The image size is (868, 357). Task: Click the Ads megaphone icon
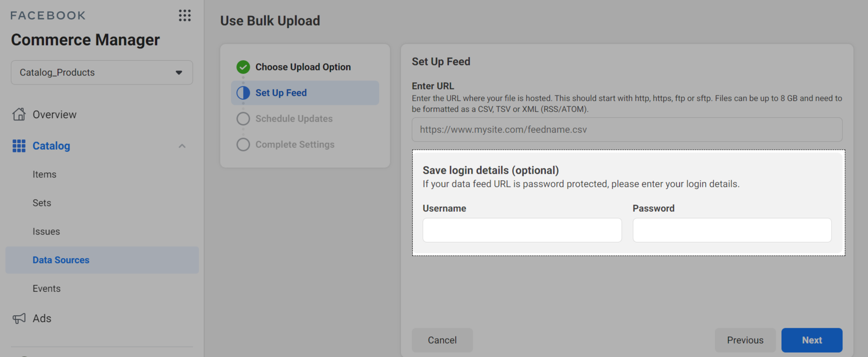coord(19,318)
